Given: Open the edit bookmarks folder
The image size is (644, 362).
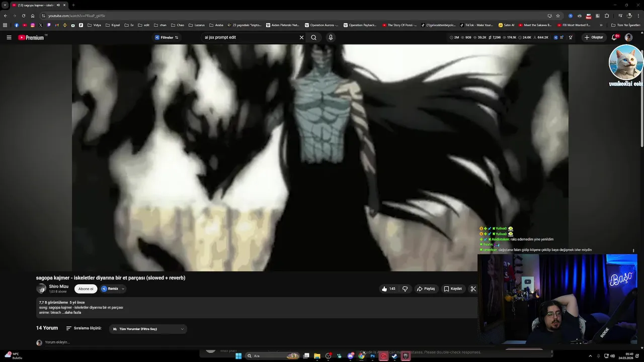Looking at the screenshot, I should click(x=143, y=25).
